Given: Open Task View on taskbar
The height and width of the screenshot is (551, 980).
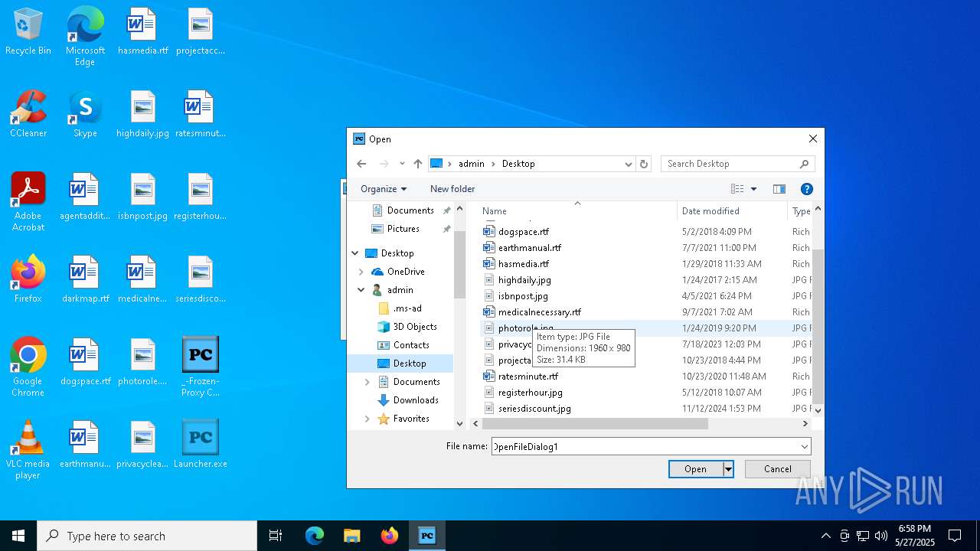Looking at the screenshot, I should coord(276,536).
